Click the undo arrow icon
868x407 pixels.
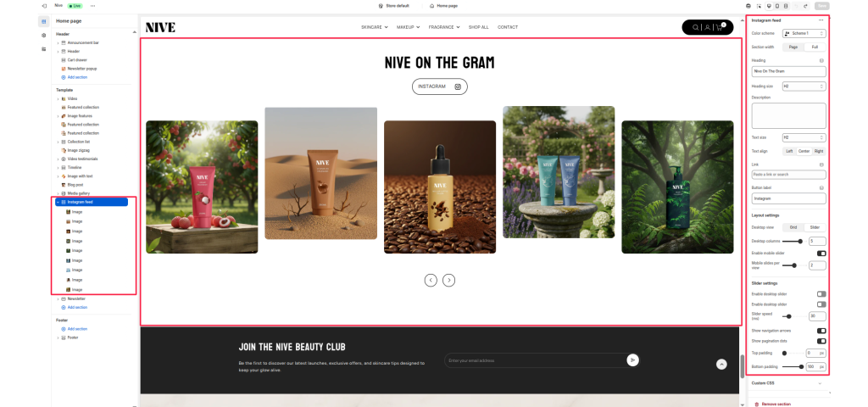pos(797,6)
